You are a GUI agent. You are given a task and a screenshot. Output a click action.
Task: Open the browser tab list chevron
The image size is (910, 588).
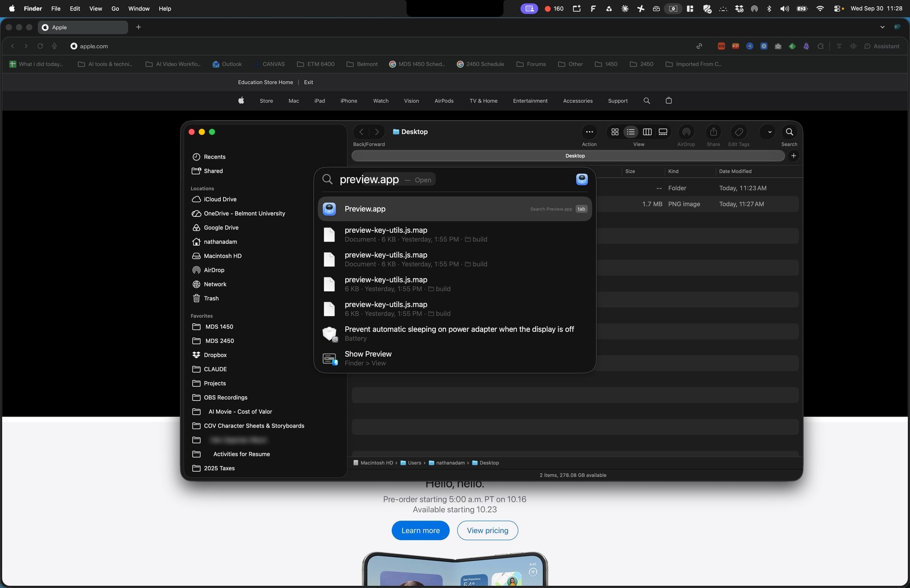click(882, 27)
